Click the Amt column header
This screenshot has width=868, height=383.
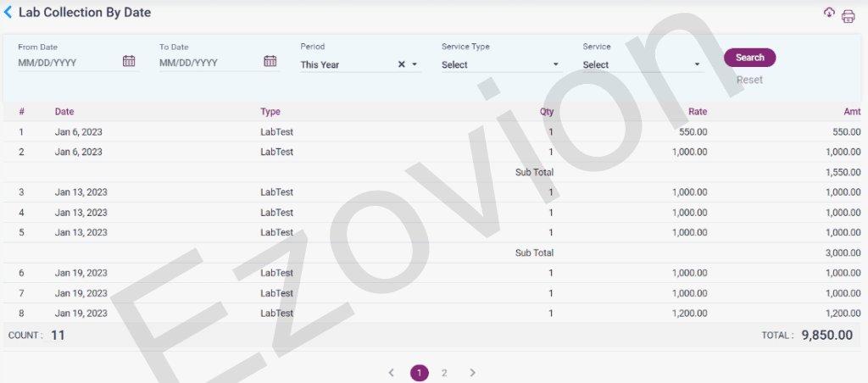(853, 112)
